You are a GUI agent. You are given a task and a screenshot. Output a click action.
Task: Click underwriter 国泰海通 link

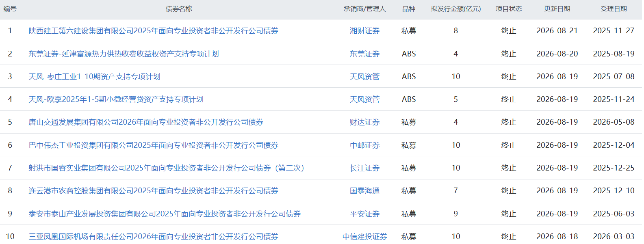click(x=364, y=190)
